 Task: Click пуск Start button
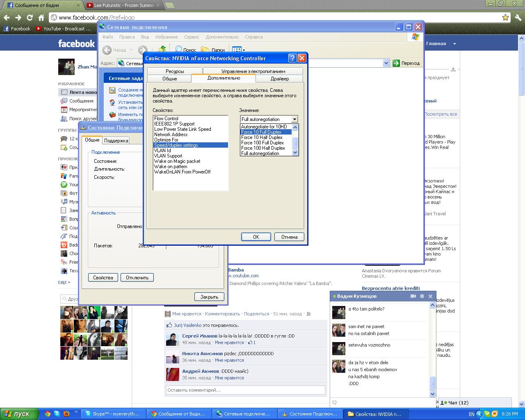[x=19, y=414]
